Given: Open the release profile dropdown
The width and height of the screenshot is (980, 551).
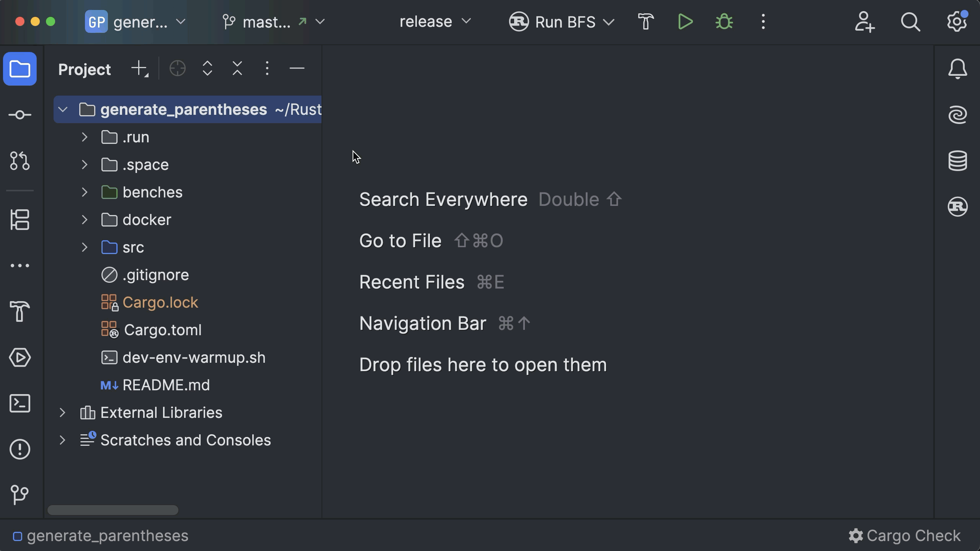Looking at the screenshot, I should [435, 22].
